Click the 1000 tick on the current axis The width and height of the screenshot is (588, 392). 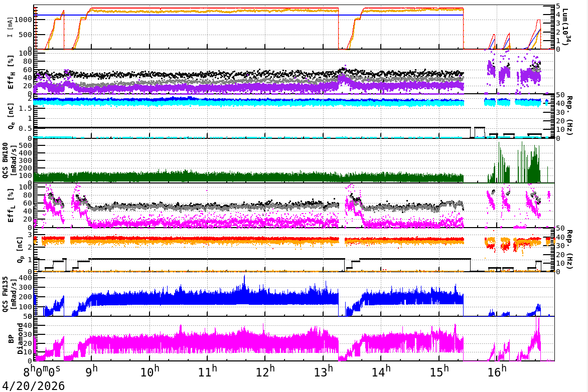[23, 20]
